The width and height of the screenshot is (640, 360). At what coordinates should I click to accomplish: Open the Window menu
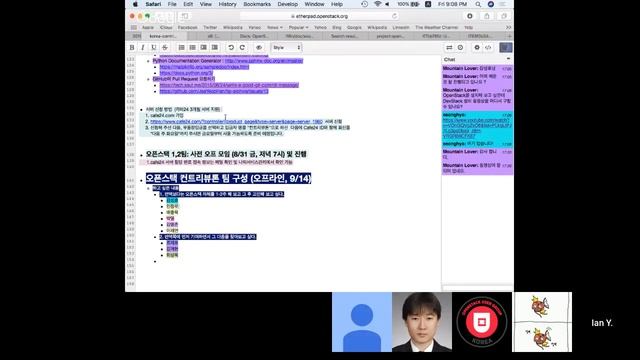[314, 4]
